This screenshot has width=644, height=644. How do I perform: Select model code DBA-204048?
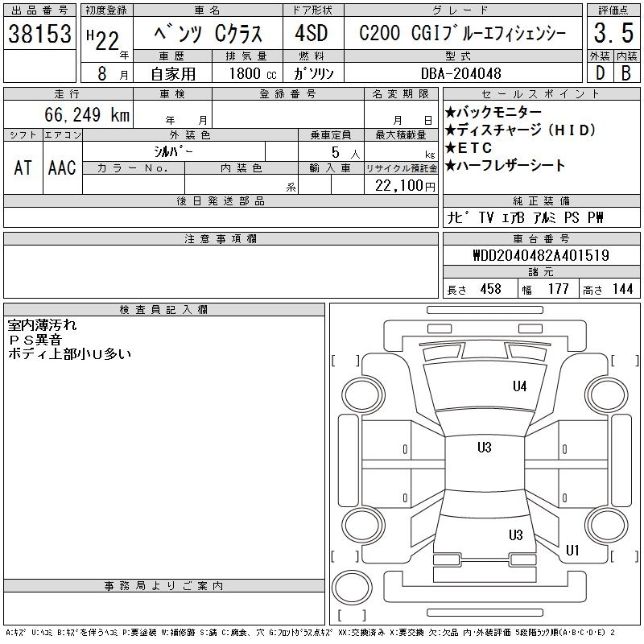[460, 73]
